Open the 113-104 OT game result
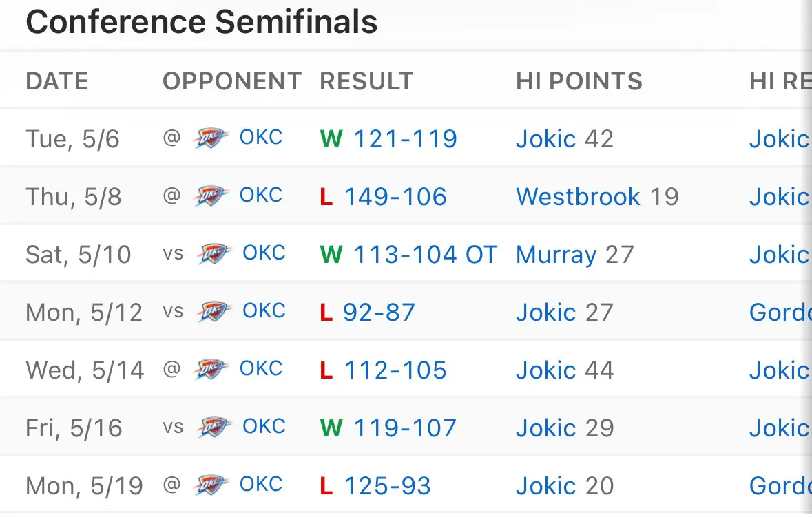This screenshot has width=812, height=517. pyautogui.click(x=425, y=255)
